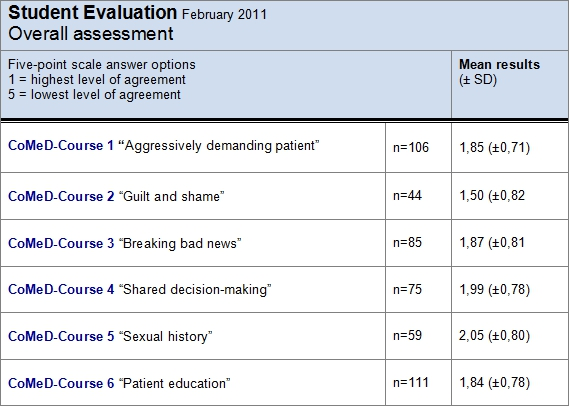This screenshot has height=406, width=569.
Task: Open CoMeD-Course 3 Breaking bad news
Action: point(124,243)
